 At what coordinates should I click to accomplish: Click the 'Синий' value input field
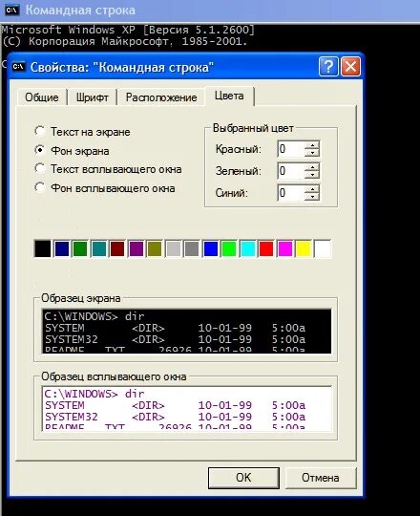[x=291, y=193]
